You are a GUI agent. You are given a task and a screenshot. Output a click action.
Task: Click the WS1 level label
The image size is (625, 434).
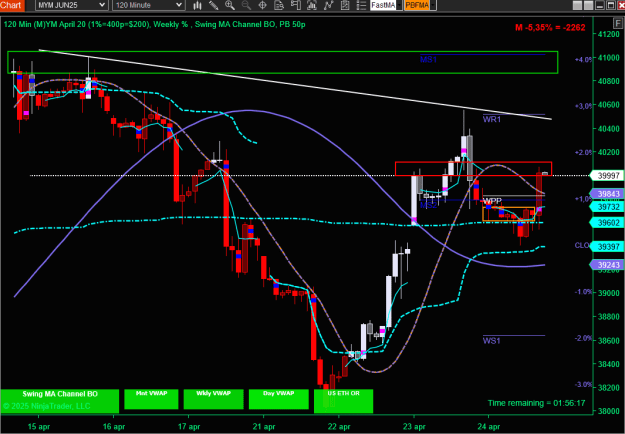pos(491,341)
